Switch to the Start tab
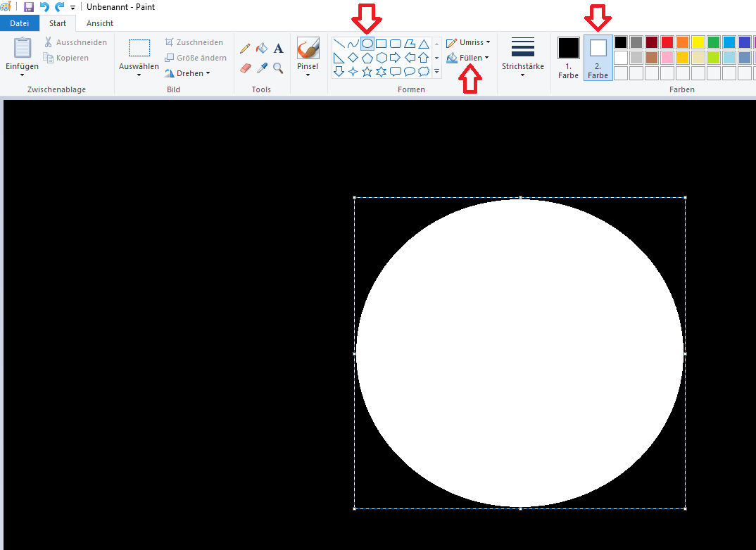Screen dimensions: 756x550 tap(58, 23)
